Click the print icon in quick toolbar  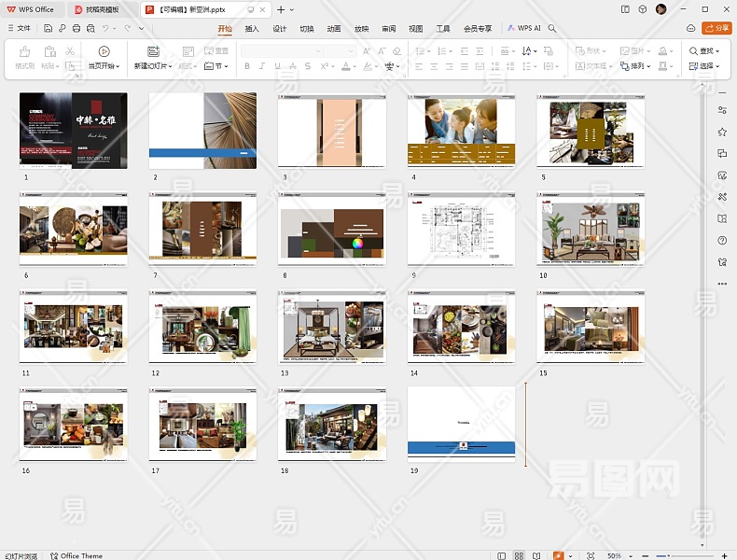76,29
